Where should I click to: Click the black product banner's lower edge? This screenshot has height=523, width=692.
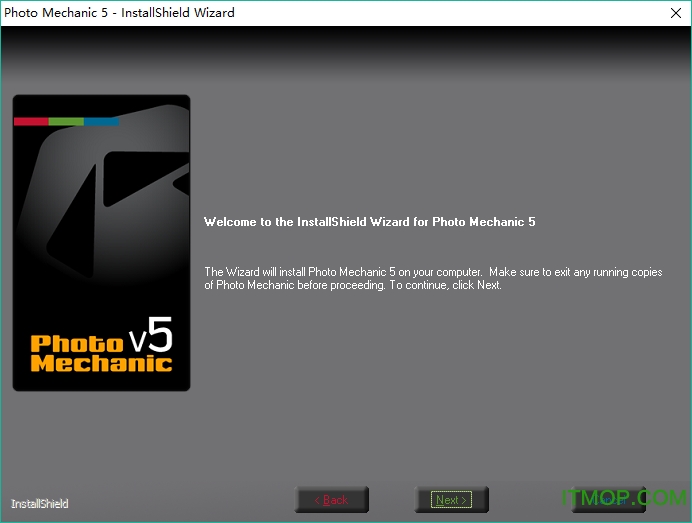tap(101, 386)
